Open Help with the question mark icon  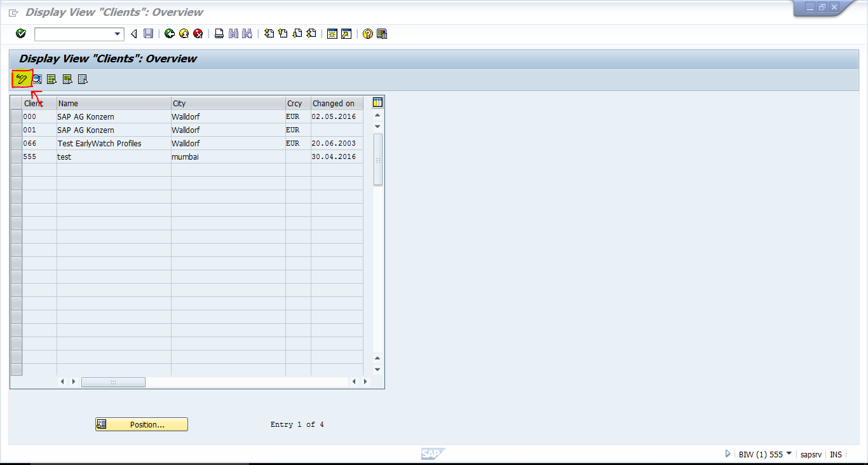coord(367,34)
